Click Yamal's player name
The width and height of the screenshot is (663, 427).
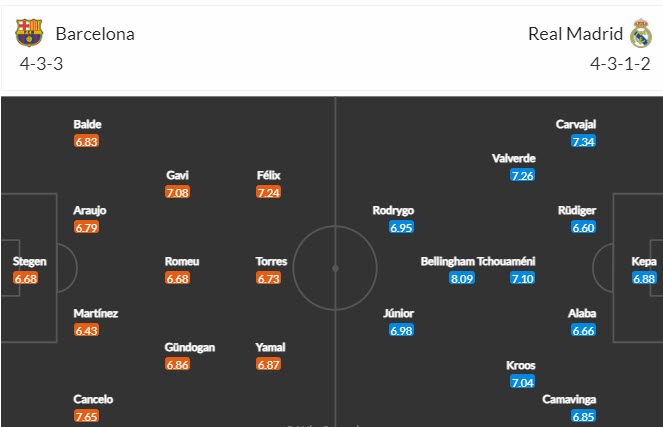pos(270,348)
